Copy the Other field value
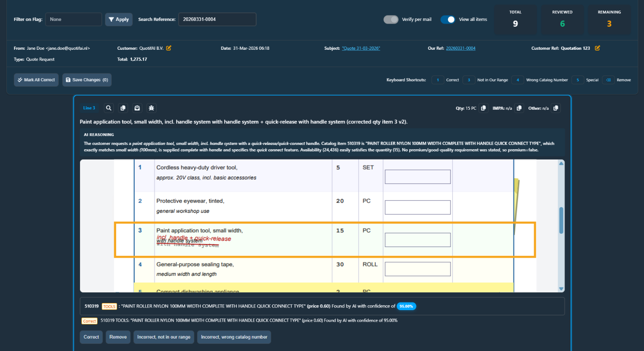 tap(555, 108)
